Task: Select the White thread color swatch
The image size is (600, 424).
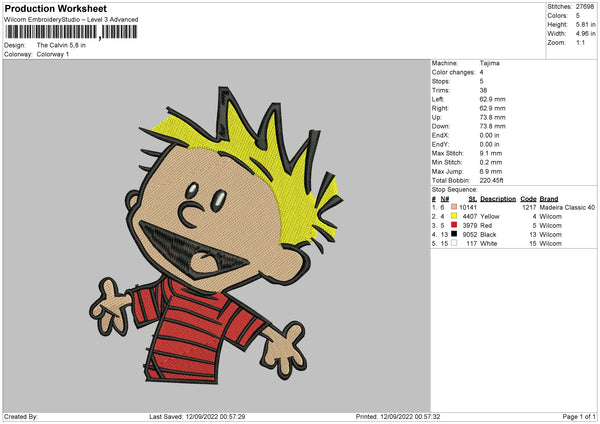Action: click(x=454, y=243)
